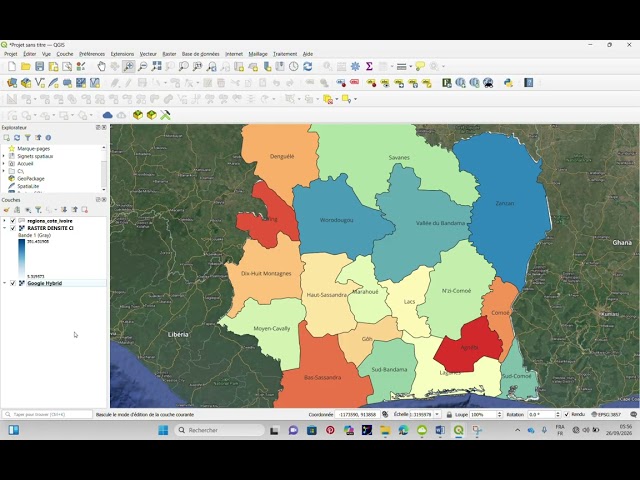Viewport: 640px width, 480px height.
Task: Open layer styling brush in Couches panel
Action: (7, 210)
